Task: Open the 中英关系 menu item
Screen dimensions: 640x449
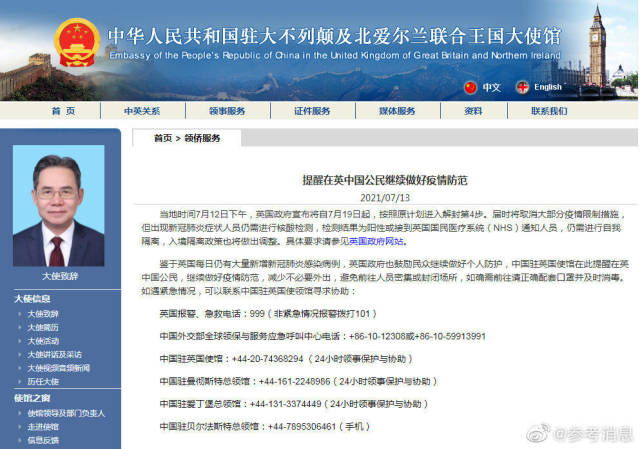Action: pos(142,111)
